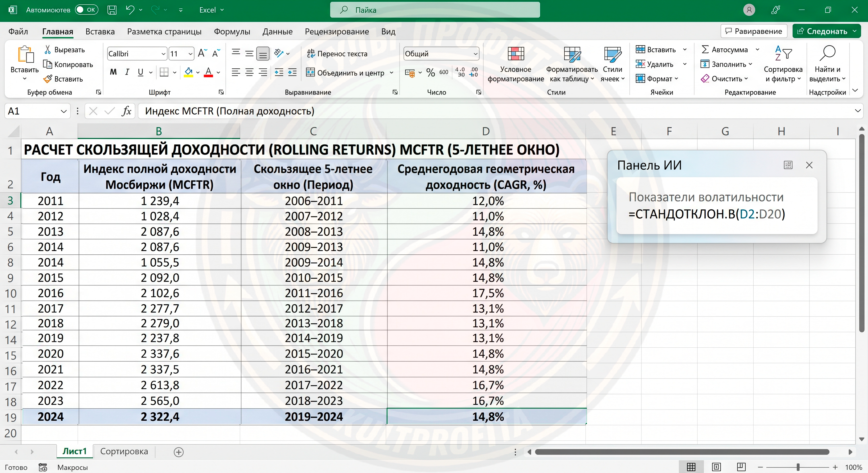868x473 pixels.
Task: Open Merge and Center dropdown arrow
Action: click(x=391, y=73)
